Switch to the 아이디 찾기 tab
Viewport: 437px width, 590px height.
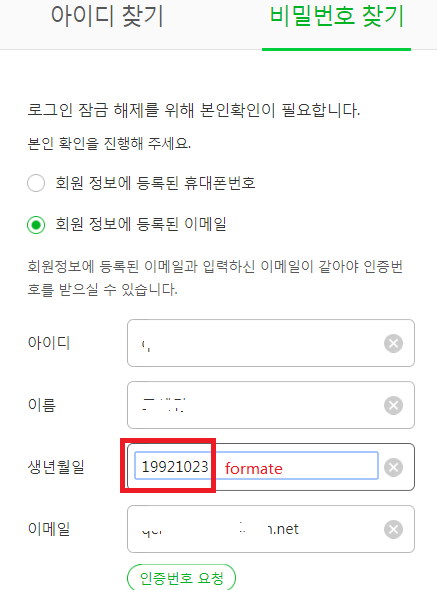tap(107, 17)
